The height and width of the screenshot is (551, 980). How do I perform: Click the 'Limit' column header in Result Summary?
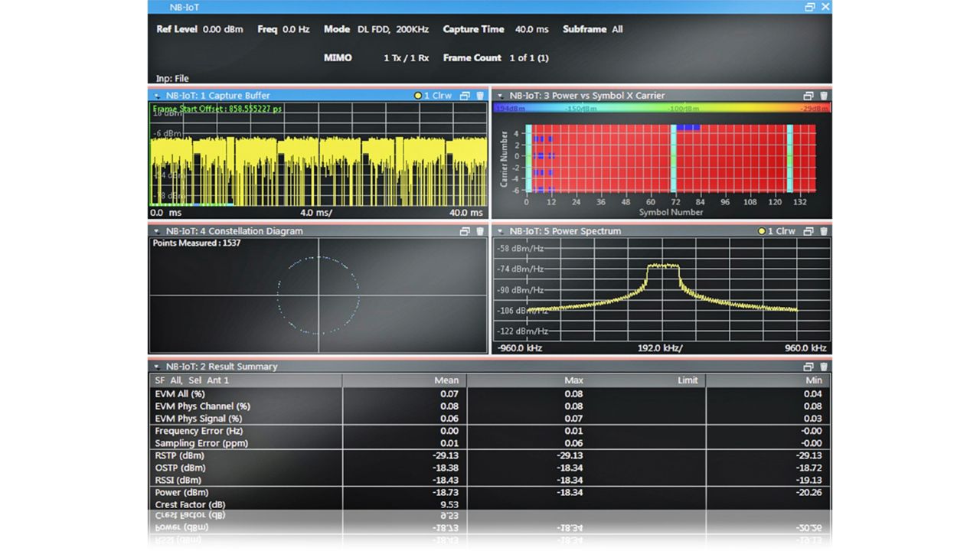[x=688, y=380]
